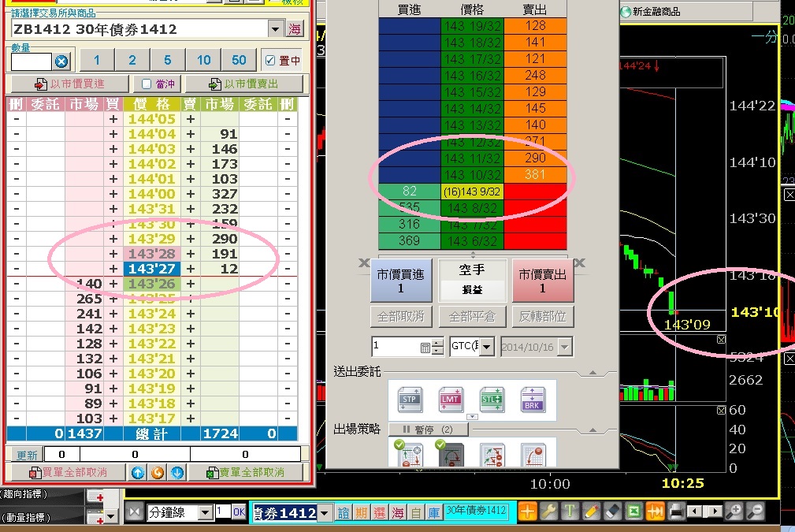
Task: Click the 買單全部取消 button
Action: [x=69, y=473]
